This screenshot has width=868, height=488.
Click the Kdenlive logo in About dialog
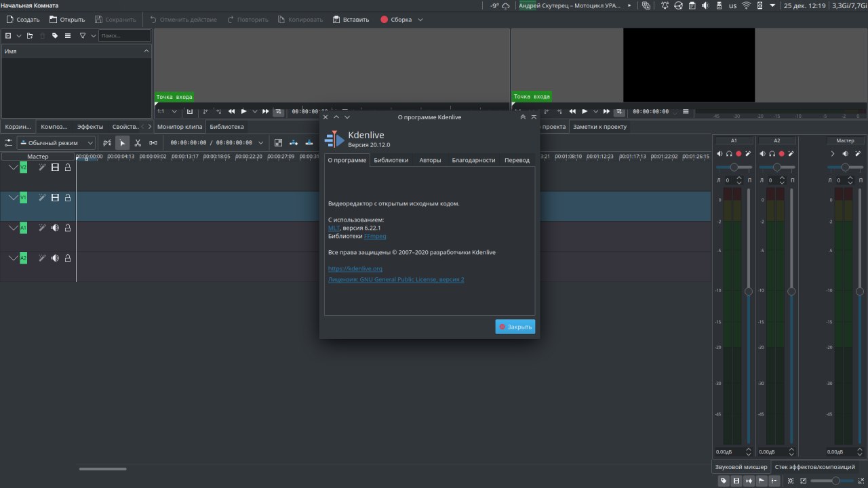pos(334,139)
